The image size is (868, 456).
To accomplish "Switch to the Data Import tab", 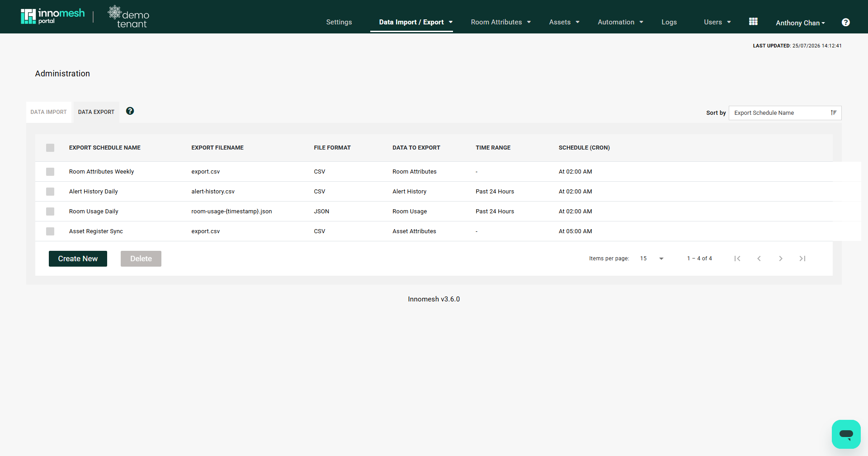I will point(48,112).
